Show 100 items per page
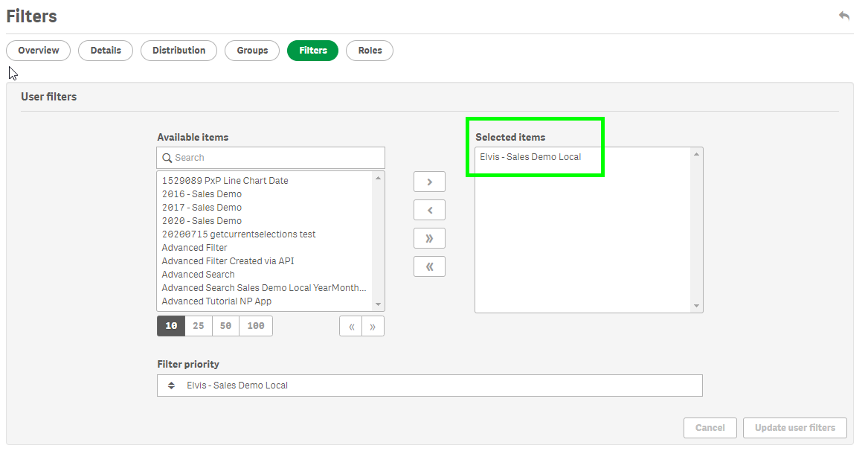Image resolution: width=868 pixels, height=451 pixels. coord(256,326)
